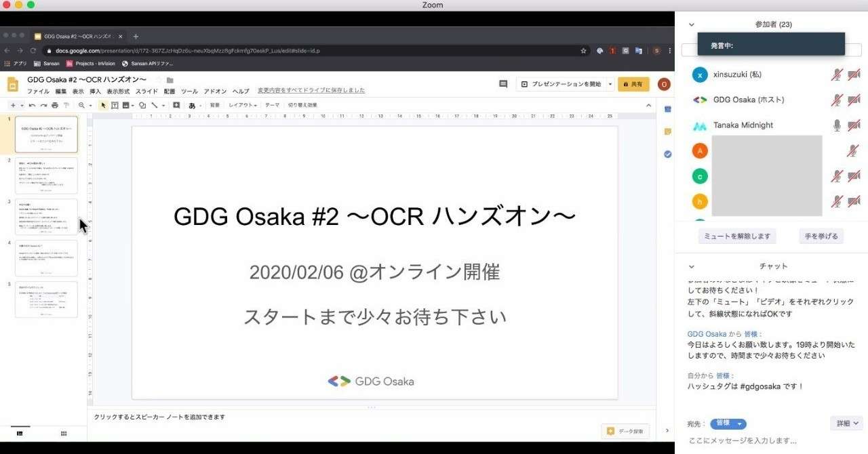The image size is (868, 454).
Task: Open the zoom level dropdown arrow
Action: click(x=90, y=106)
